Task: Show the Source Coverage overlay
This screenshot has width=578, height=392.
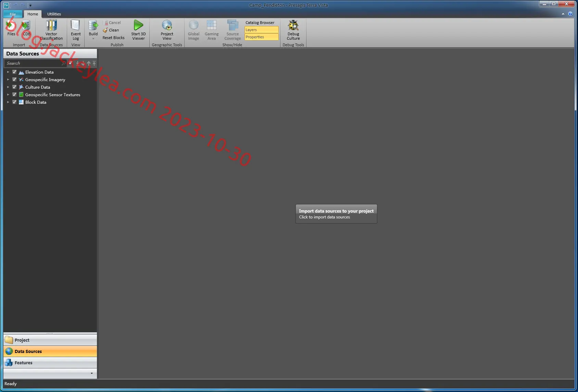Action: [x=233, y=30]
